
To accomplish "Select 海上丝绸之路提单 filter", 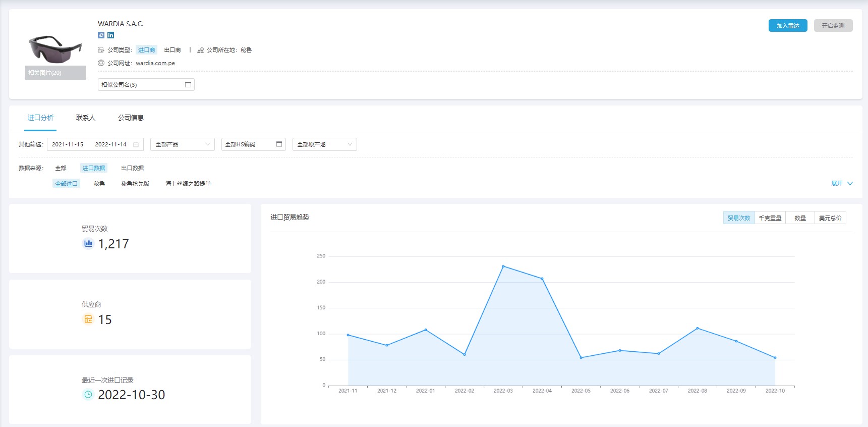I will coord(188,184).
